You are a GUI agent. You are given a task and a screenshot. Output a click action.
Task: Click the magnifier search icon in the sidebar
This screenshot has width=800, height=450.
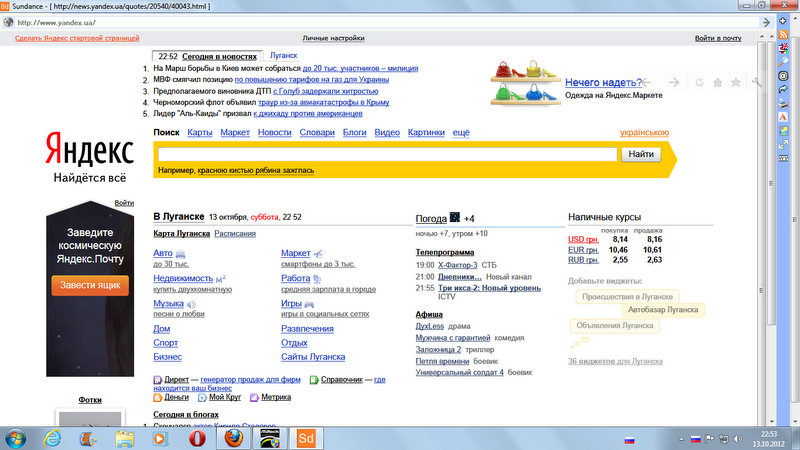click(783, 62)
